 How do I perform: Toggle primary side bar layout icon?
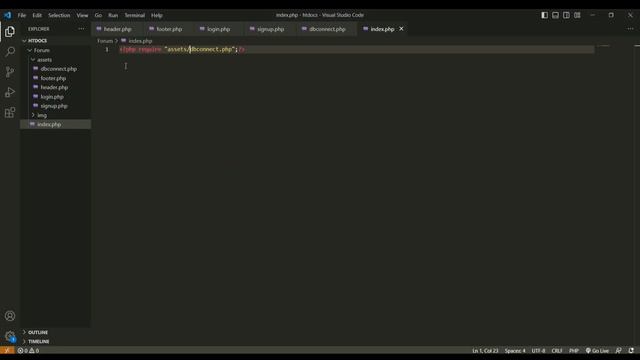(x=544, y=15)
